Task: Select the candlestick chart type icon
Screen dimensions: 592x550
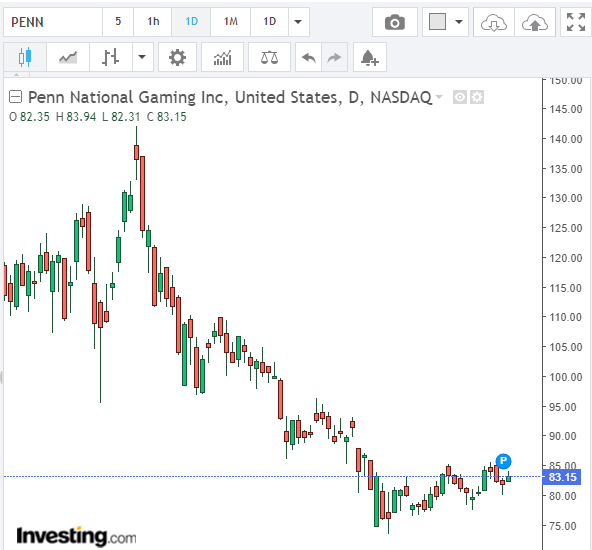Action: 25,57
